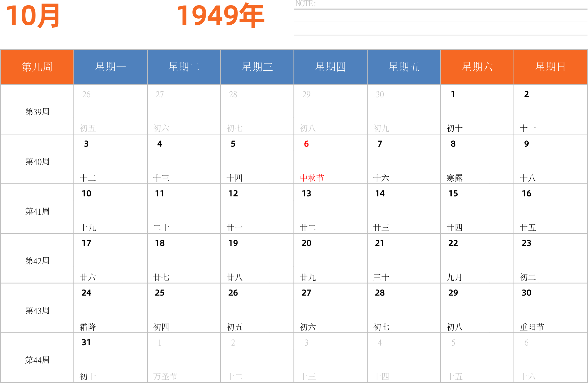Click the greyed date 26 初五

[110, 109]
